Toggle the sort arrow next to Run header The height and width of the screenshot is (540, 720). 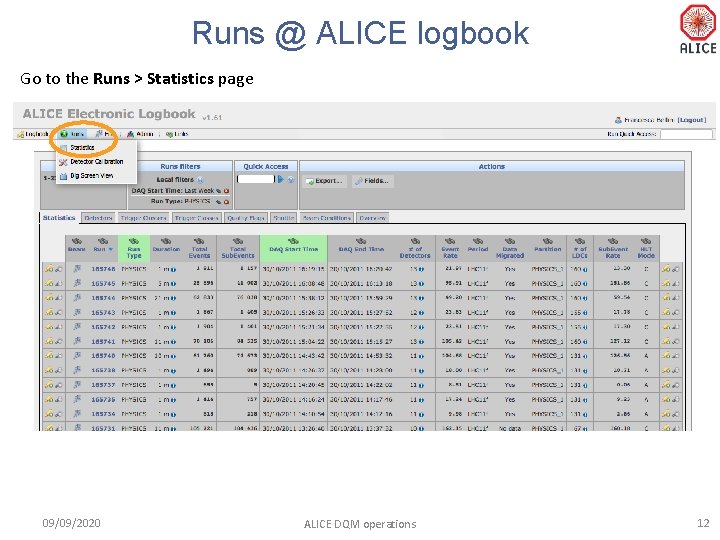click(111, 249)
